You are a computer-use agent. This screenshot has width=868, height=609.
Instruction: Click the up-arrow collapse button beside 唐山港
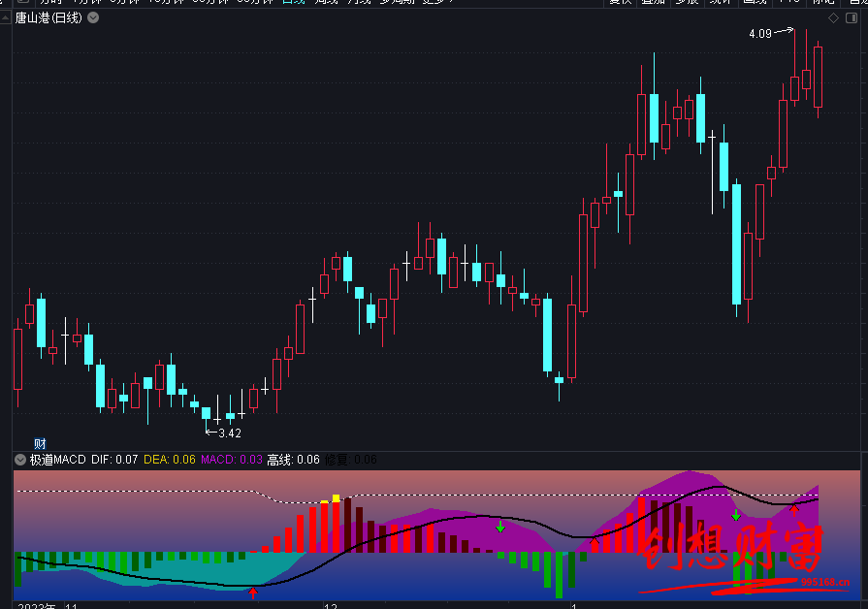6,18
